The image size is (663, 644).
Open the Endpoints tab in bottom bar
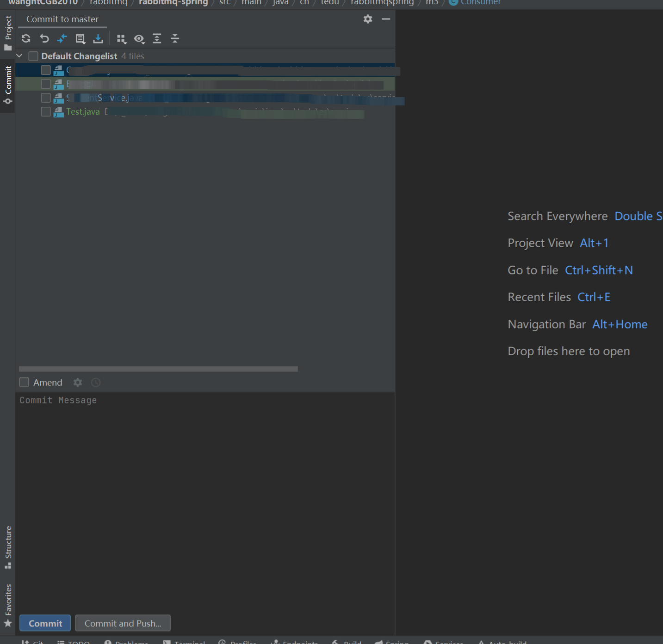294,641
